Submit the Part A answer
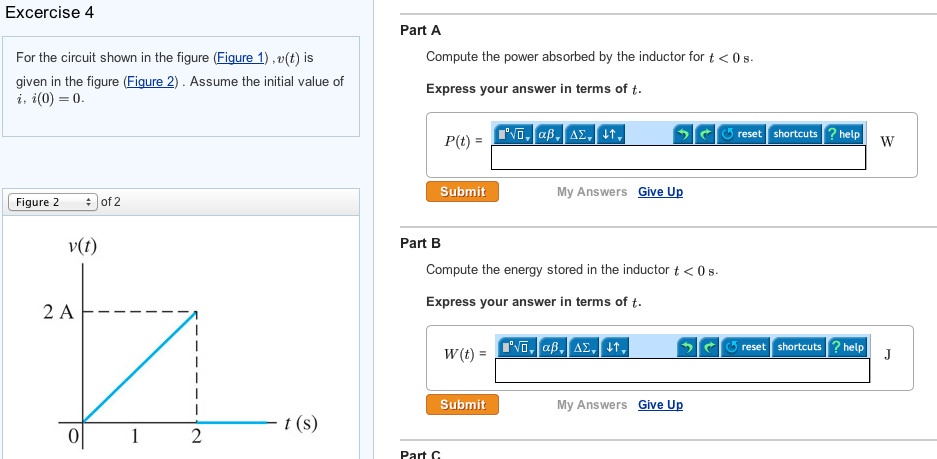 tap(462, 191)
